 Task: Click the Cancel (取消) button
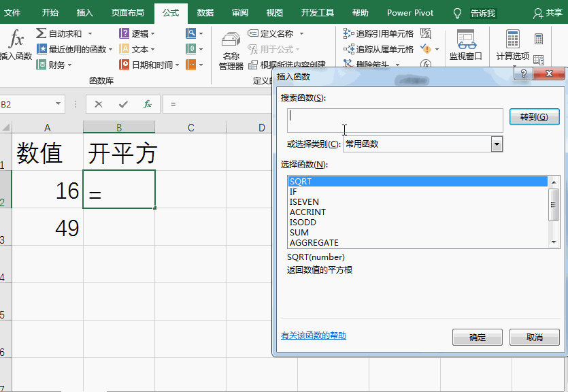point(534,338)
